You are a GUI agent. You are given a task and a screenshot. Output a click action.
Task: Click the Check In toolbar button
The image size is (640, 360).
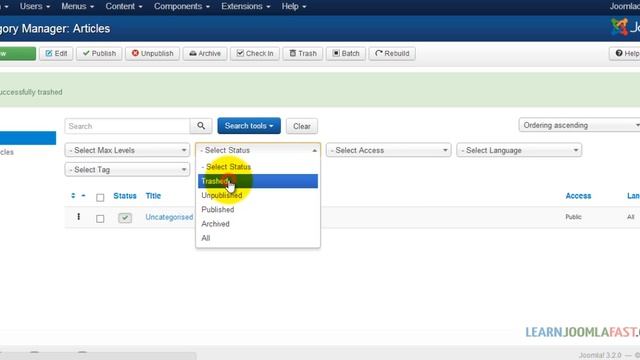pos(255,53)
